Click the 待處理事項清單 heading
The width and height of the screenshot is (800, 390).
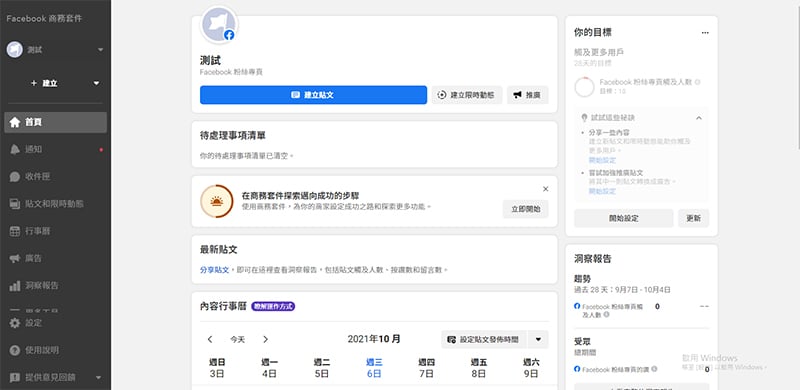(x=233, y=136)
